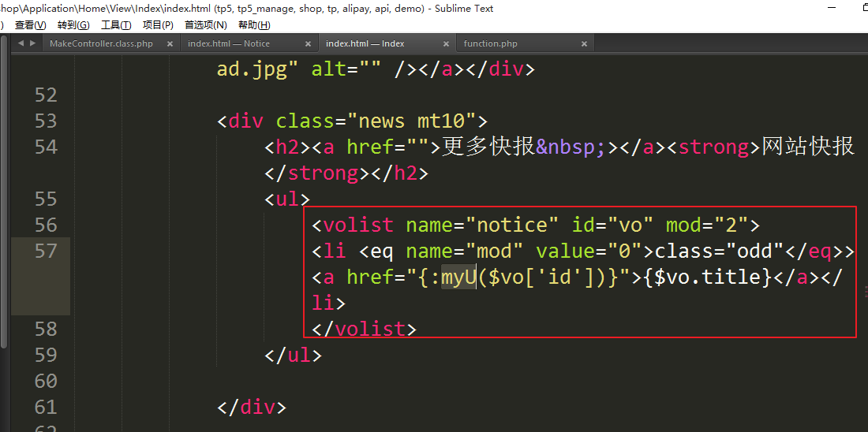The width and height of the screenshot is (868, 432).
Task: Minimize the Sublime Text window
Action: 832,8
